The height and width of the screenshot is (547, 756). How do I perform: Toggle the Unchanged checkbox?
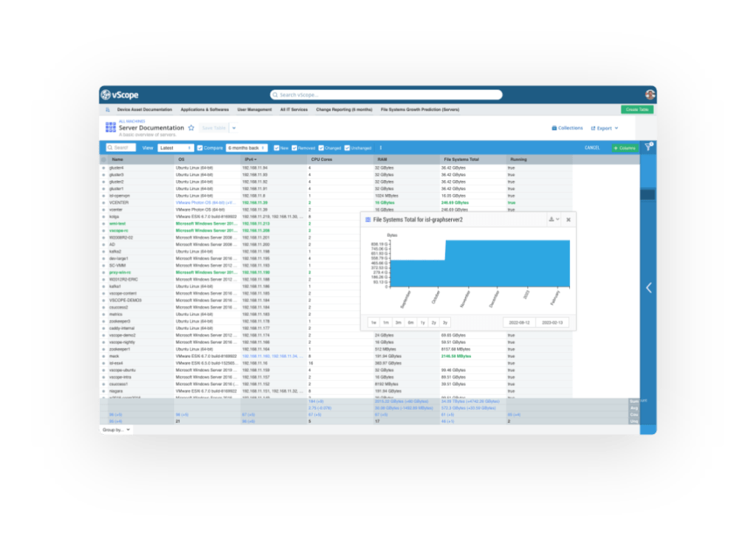coord(347,148)
